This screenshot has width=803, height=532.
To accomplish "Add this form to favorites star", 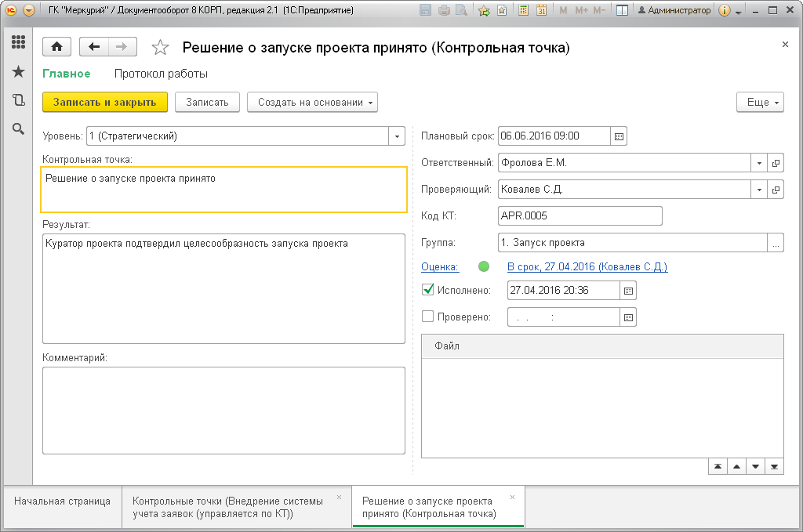I will click(x=160, y=48).
